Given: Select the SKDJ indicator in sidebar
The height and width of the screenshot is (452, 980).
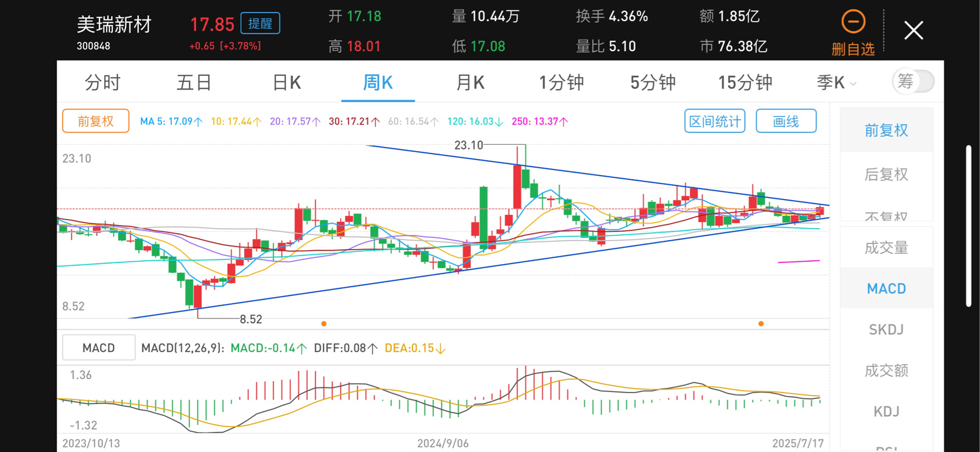Looking at the screenshot, I should 886,330.
